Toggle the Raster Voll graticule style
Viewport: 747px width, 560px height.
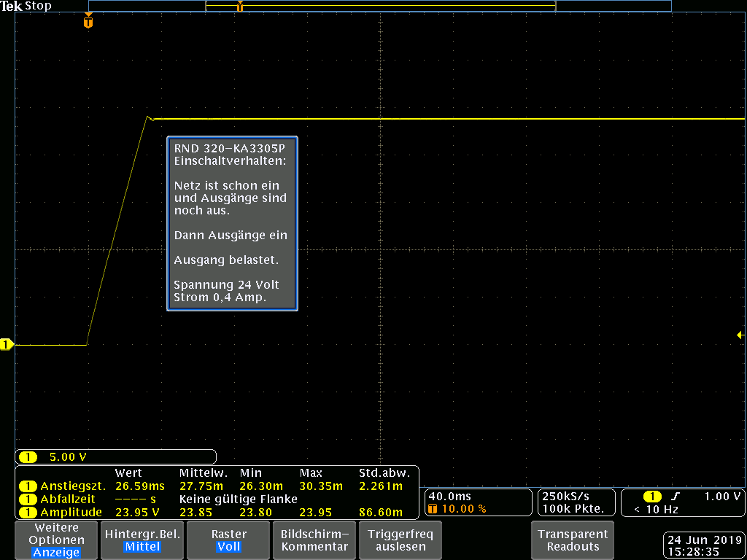tap(228, 540)
